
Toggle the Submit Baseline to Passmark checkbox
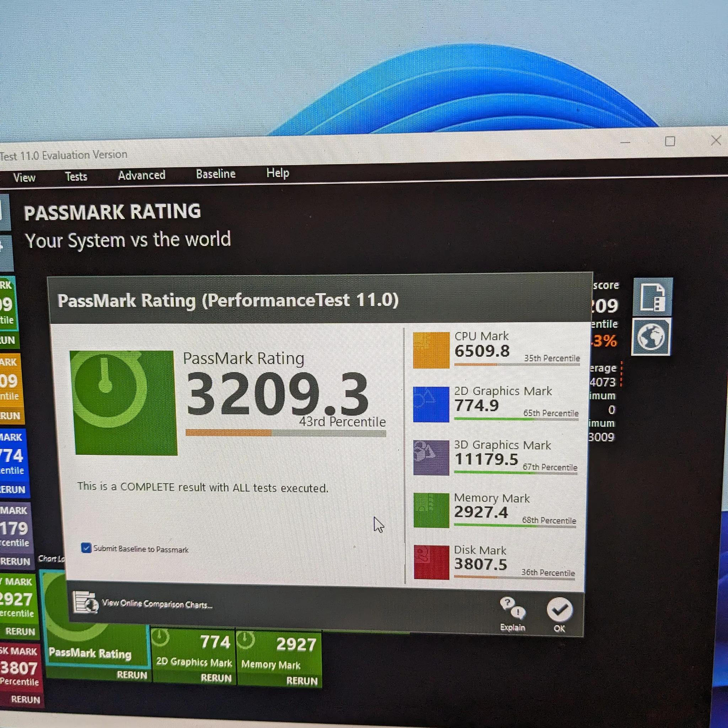[86, 547]
